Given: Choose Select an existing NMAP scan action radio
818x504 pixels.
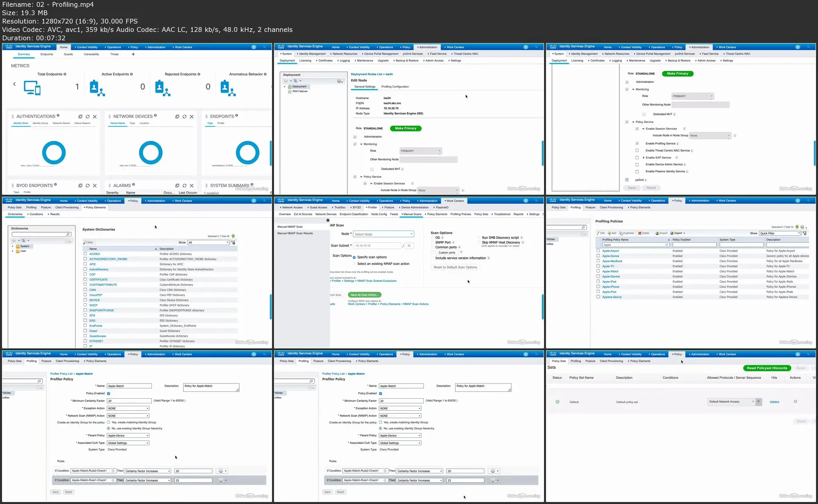Looking at the screenshot, I should (354, 264).
